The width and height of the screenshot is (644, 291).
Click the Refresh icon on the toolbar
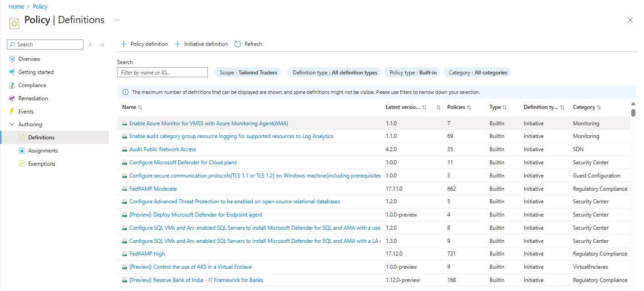(248, 44)
